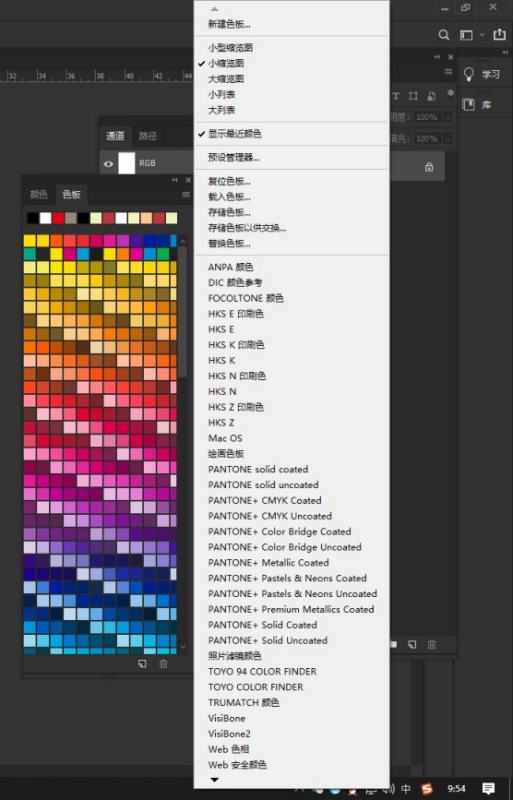Click the type layer filter icon

tap(396, 96)
